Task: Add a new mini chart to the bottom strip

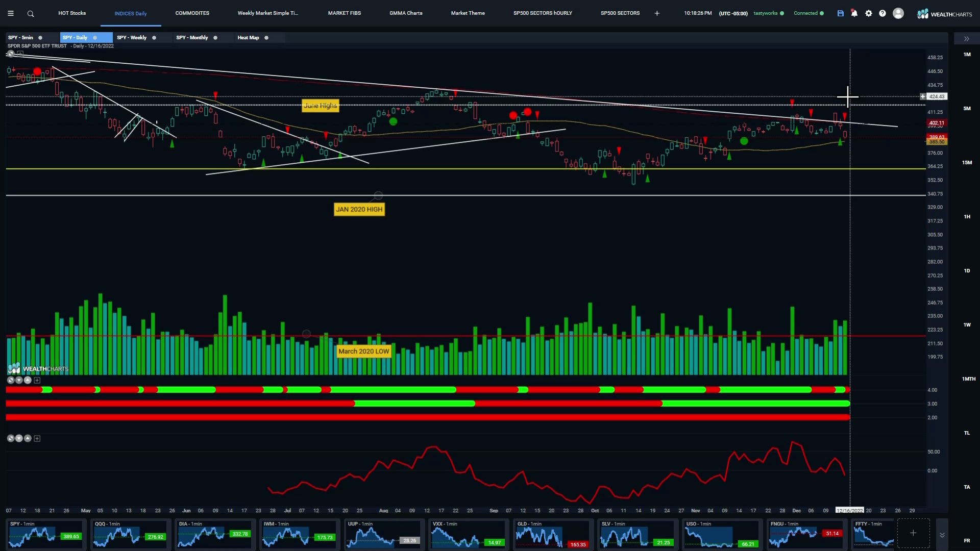Action: coord(913,533)
